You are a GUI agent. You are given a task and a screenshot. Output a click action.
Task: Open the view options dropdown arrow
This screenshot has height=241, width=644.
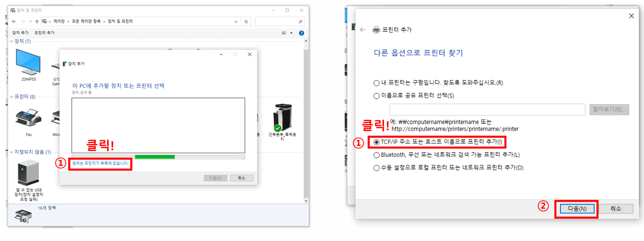292,33
